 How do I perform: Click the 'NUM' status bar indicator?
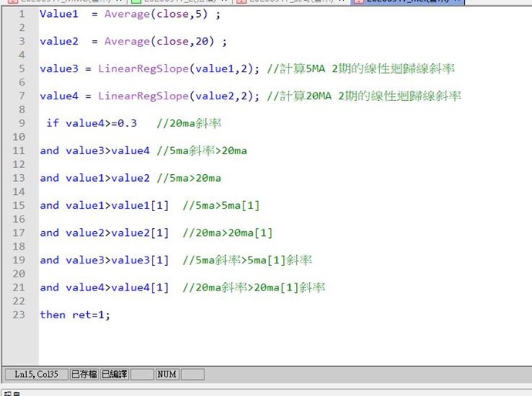167,374
